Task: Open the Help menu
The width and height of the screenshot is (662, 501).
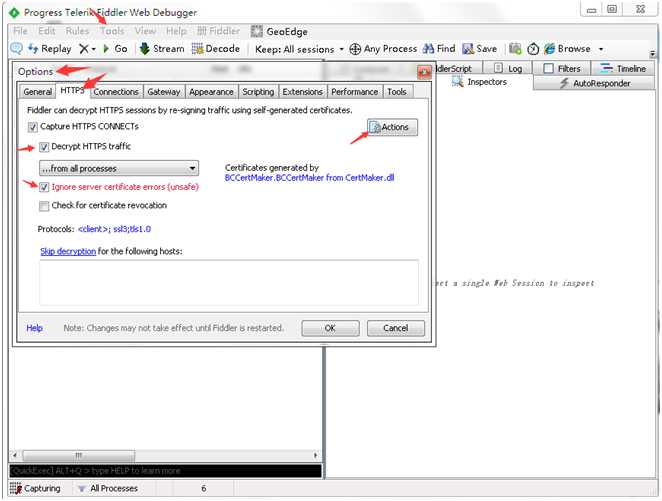Action: [x=176, y=31]
